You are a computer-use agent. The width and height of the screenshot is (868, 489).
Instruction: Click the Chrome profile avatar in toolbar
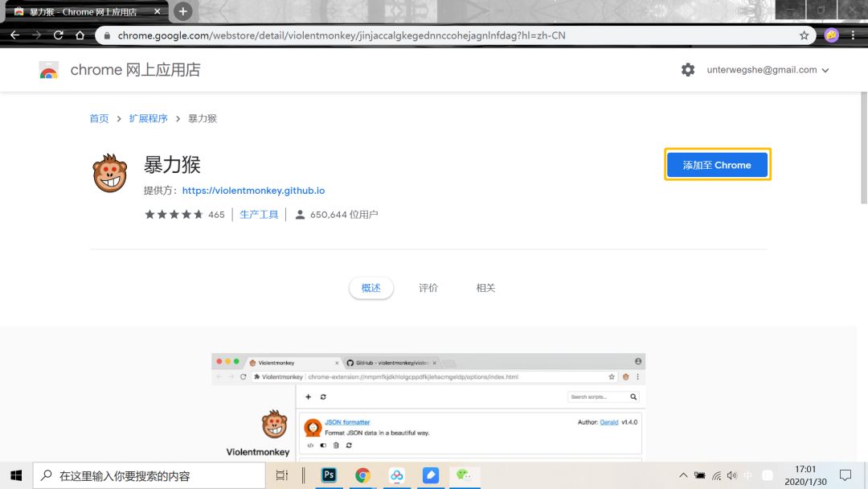(830, 35)
